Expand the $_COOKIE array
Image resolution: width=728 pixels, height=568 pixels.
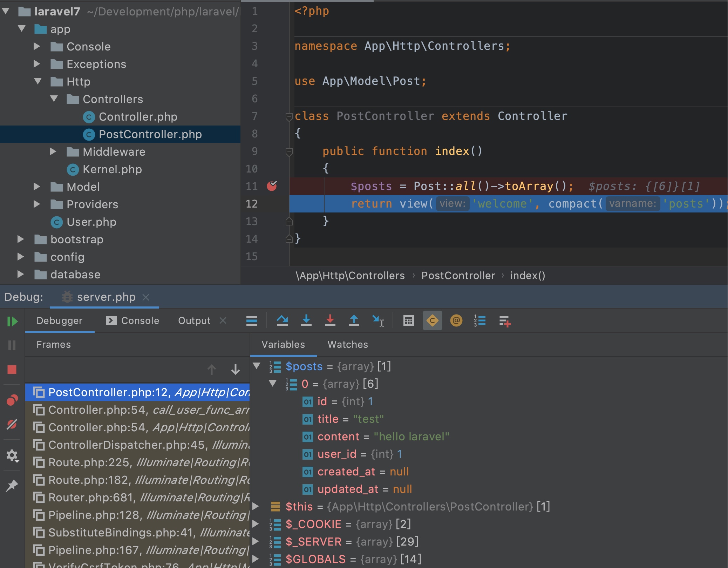256,524
